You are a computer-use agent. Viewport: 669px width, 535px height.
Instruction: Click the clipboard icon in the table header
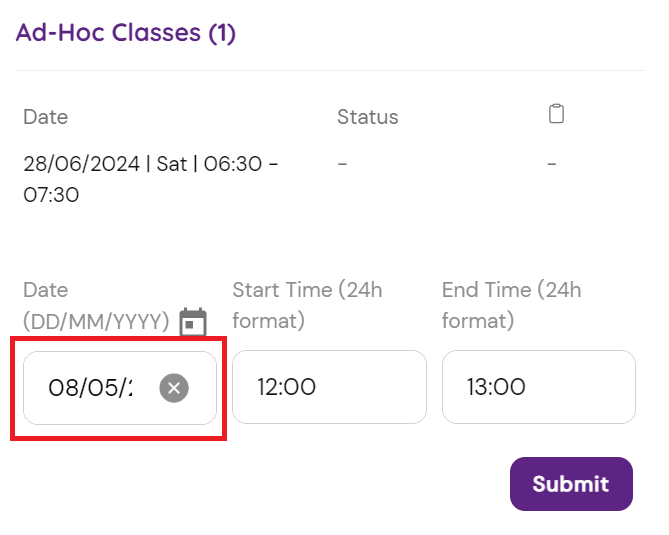[557, 114]
